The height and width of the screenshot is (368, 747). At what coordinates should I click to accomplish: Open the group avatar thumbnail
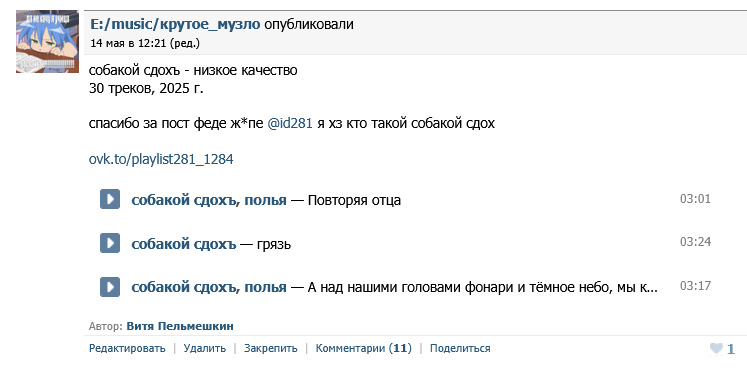pyautogui.click(x=47, y=41)
